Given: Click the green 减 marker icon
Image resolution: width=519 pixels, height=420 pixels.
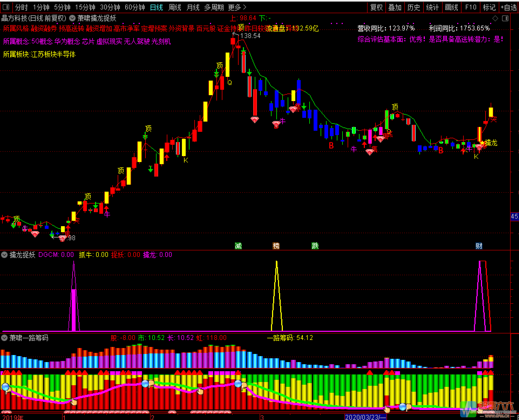Looking at the screenshot, I should [x=238, y=246].
